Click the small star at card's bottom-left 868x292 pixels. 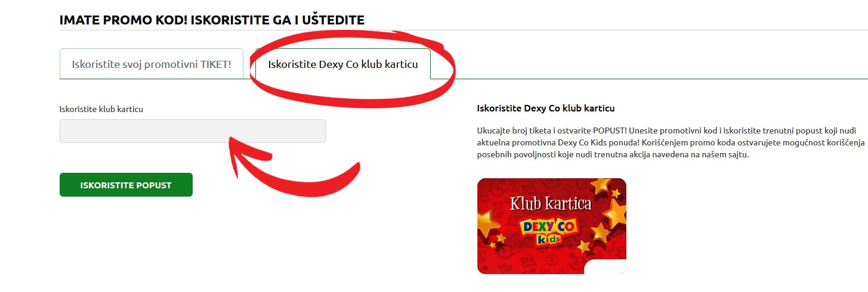tap(492, 244)
